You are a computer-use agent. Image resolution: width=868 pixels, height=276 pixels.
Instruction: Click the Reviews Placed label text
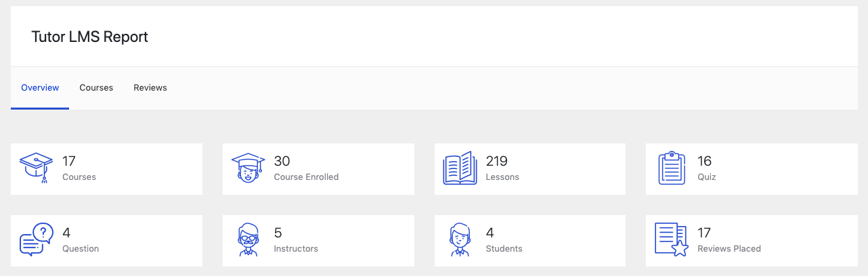tap(729, 249)
